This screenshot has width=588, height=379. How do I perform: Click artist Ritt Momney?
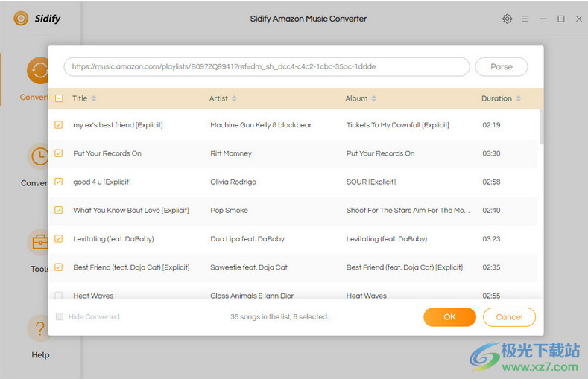tap(231, 153)
